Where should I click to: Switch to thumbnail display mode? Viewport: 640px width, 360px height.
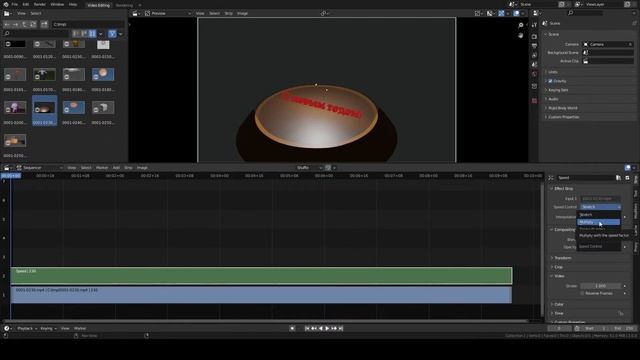pyautogui.click(x=93, y=33)
